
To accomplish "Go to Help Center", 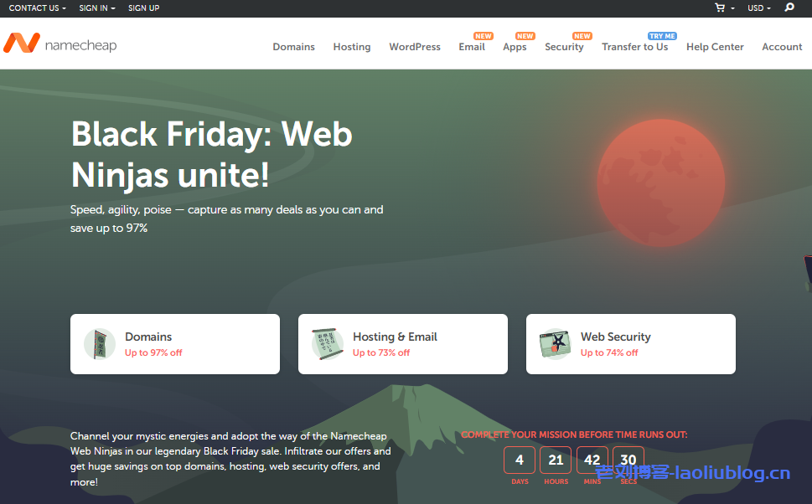I will click(715, 47).
